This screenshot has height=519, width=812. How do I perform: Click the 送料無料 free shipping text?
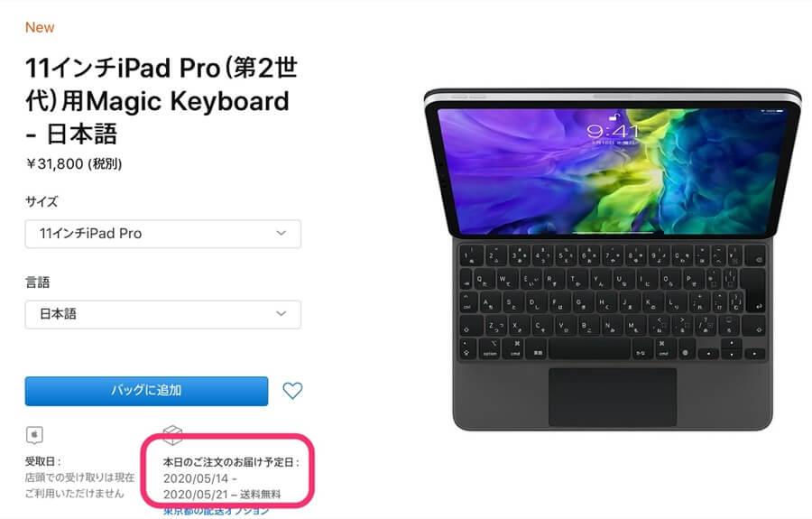(x=261, y=495)
